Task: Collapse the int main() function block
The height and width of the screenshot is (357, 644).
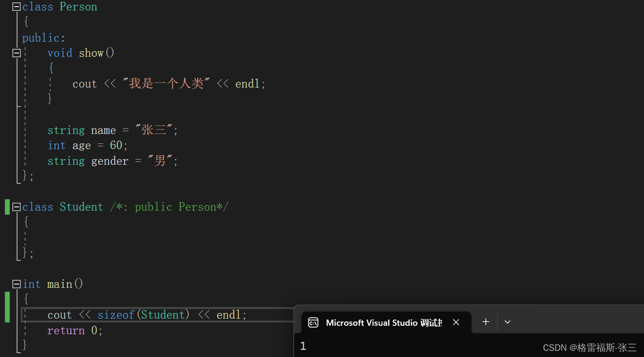Action: pos(17,284)
